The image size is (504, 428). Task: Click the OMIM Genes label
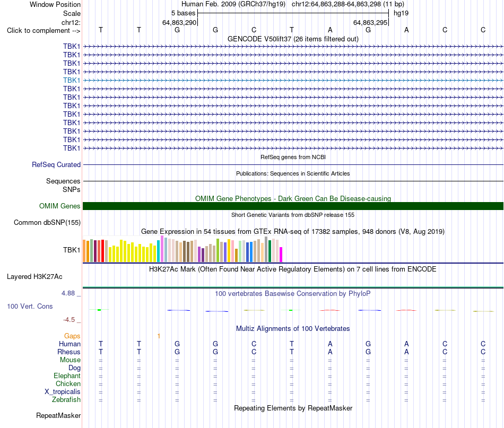coord(59,206)
